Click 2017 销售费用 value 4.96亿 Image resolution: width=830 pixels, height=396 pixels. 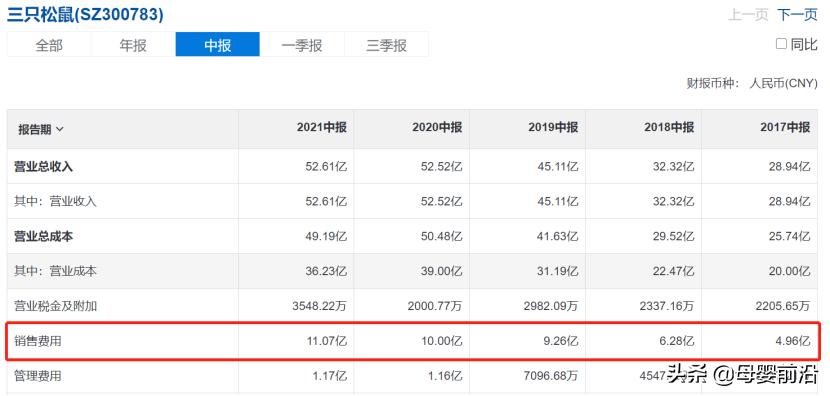pyautogui.click(x=793, y=341)
